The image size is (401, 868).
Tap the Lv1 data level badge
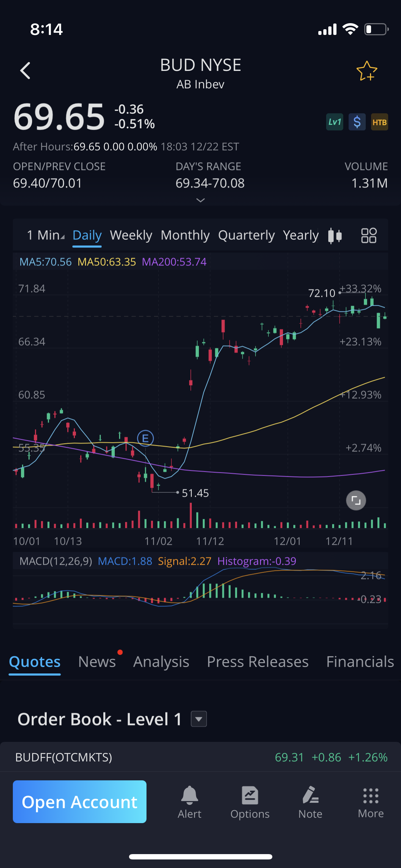pos(334,122)
